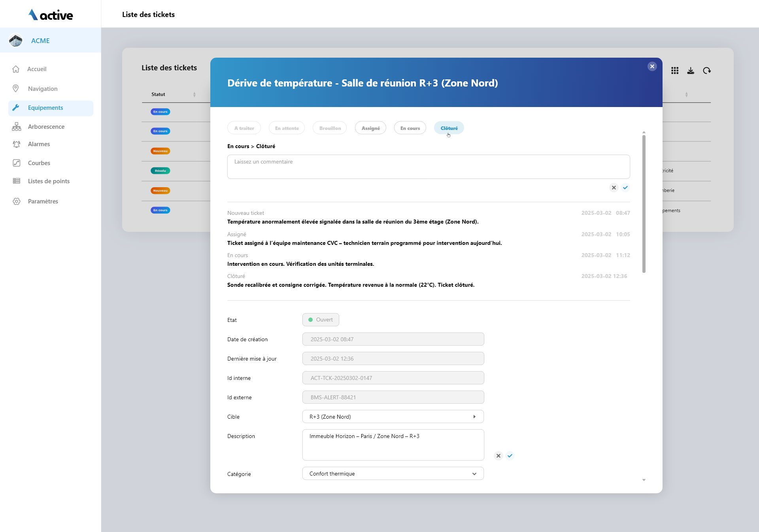Click the Date de création field

393,339
